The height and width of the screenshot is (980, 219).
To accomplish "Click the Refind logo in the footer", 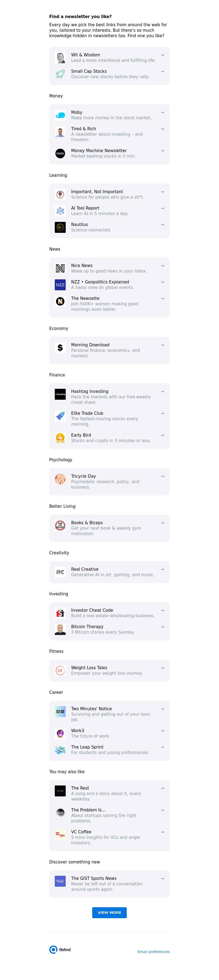I will (60, 950).
